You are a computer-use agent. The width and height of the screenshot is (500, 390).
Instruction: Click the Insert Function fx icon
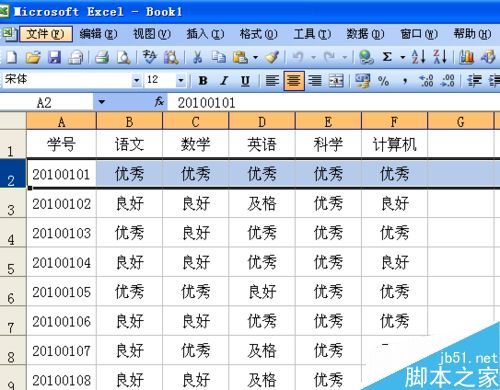[159, 102]
